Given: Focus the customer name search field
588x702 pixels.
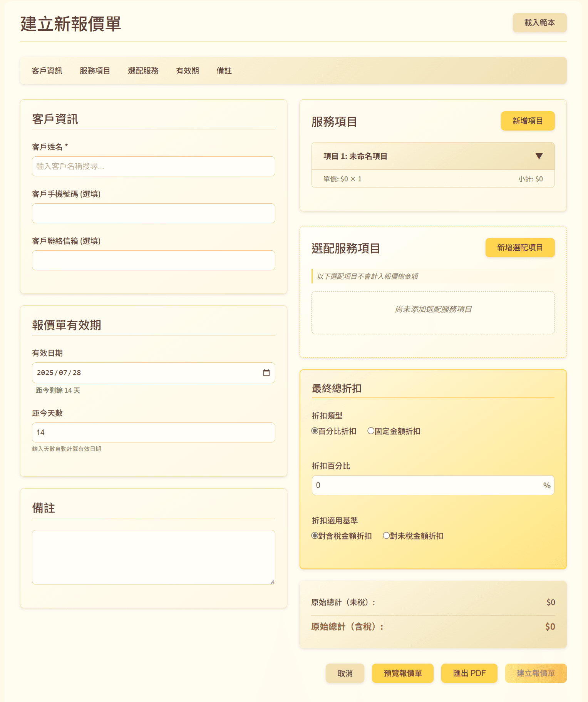Looking at the screenshot, I should point(153,166).
